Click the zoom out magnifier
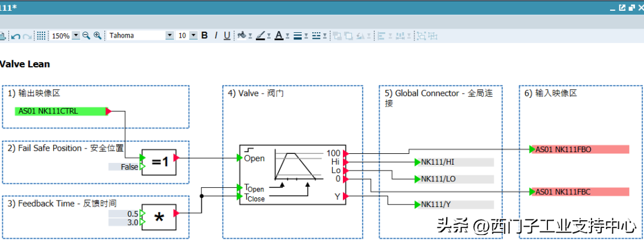 pos(86,36)
